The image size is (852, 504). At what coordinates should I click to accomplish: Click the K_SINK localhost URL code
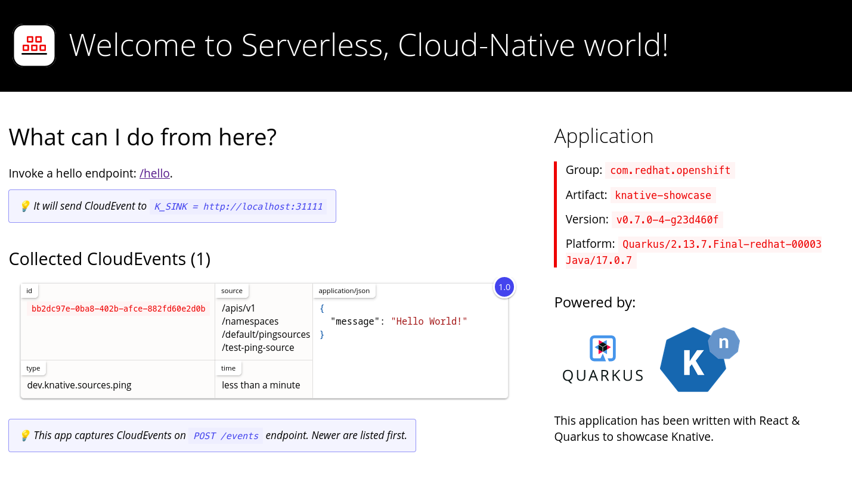click(238, 207)
